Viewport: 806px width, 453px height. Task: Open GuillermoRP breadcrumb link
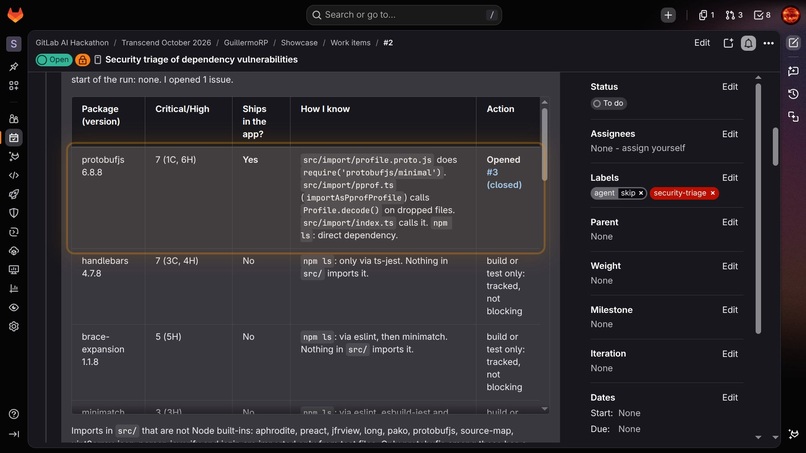[246, 43]
